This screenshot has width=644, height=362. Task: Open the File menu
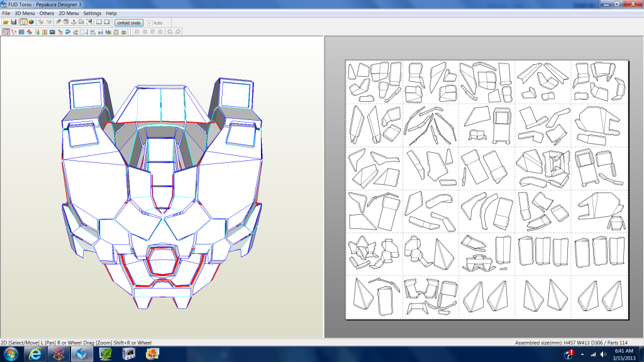coord(6,13)
